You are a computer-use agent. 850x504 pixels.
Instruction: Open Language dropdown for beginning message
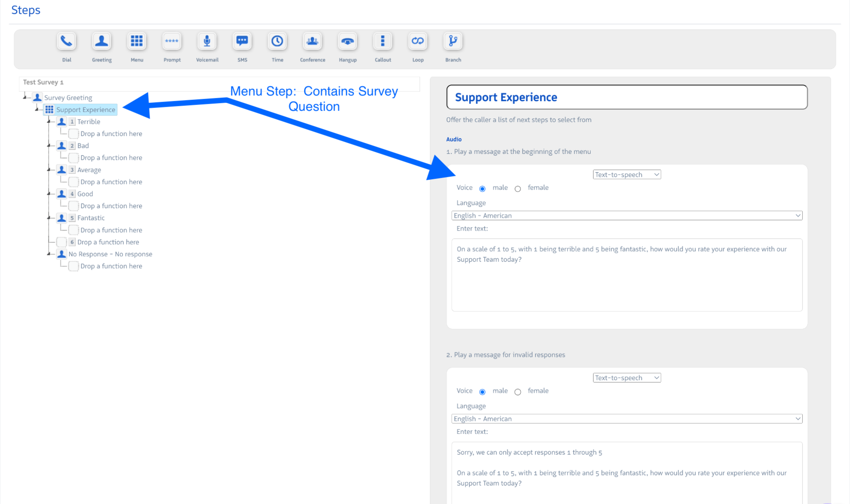pyautogui.click(x=626, y=215)
